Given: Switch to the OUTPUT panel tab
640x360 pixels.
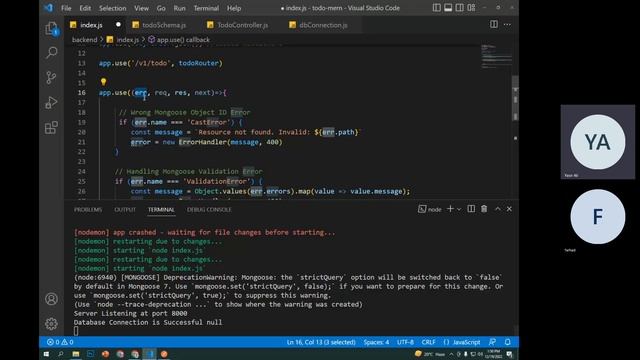Looking at the screenshot, I should (x=125, y=209).
